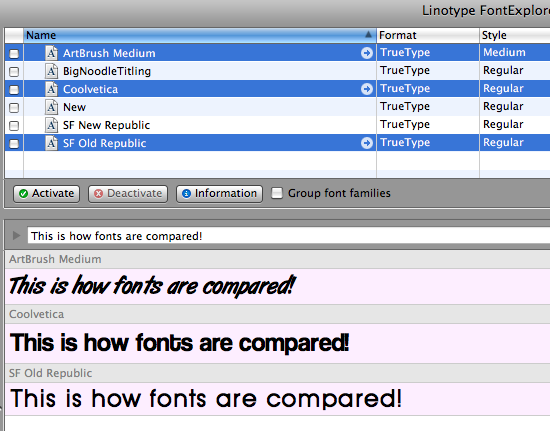The image size is (550, 431).
Task: Click the Medium style cell of ArtBrush
Action: click(504, 52)
